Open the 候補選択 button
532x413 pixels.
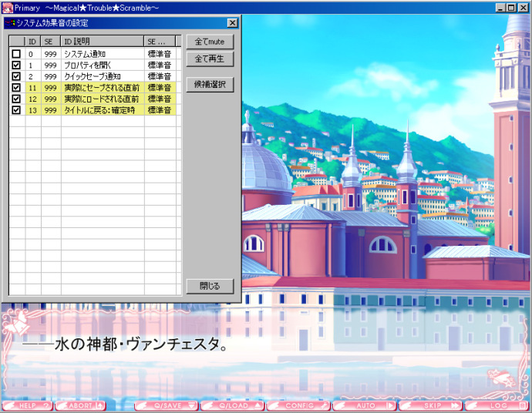point(210,85)
